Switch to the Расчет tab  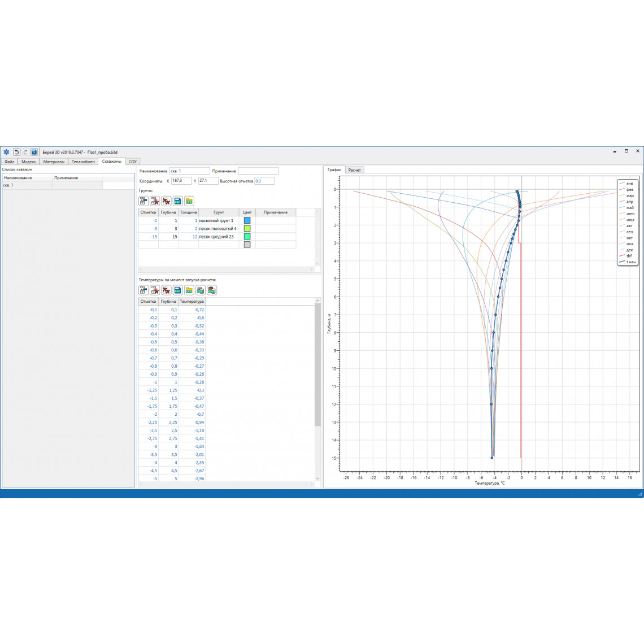354,170
